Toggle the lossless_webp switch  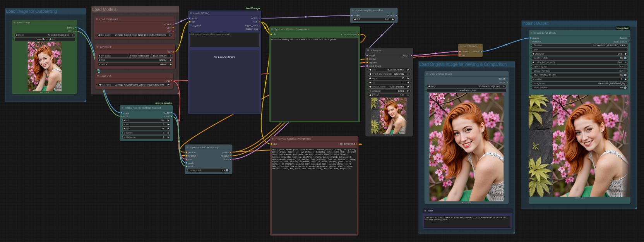click(624, 58)
